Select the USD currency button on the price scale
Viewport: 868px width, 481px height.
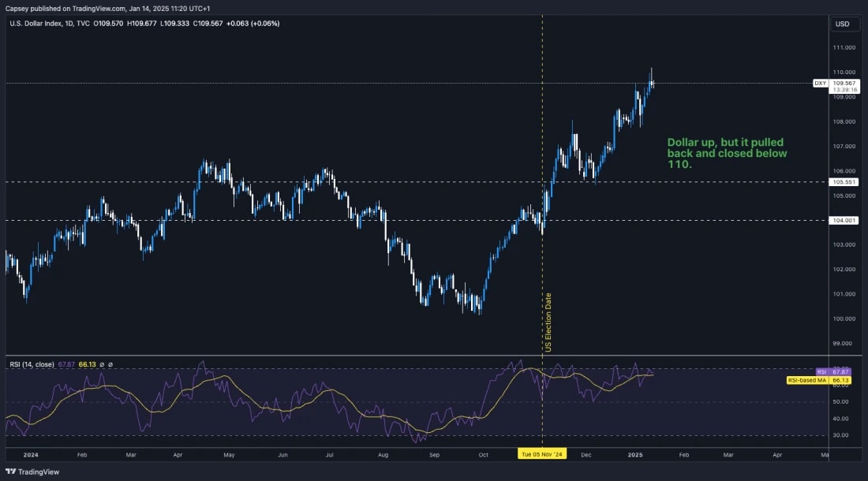click(x=844, y=24)
